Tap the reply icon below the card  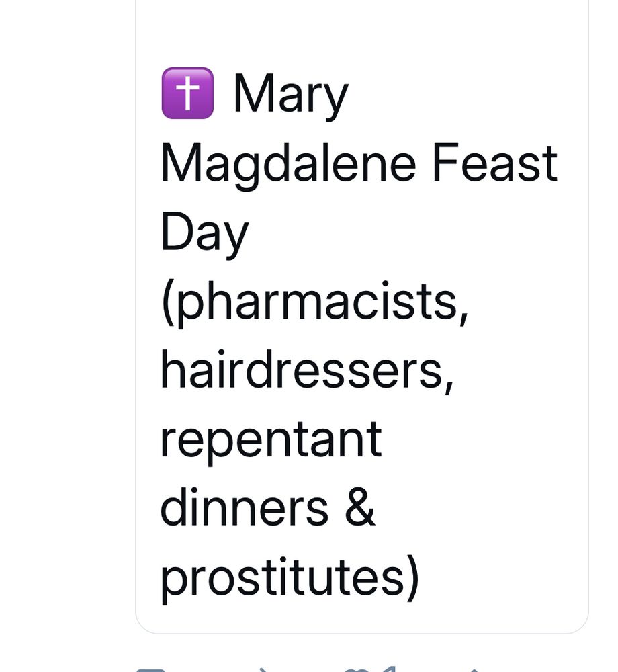pos(150,669)
